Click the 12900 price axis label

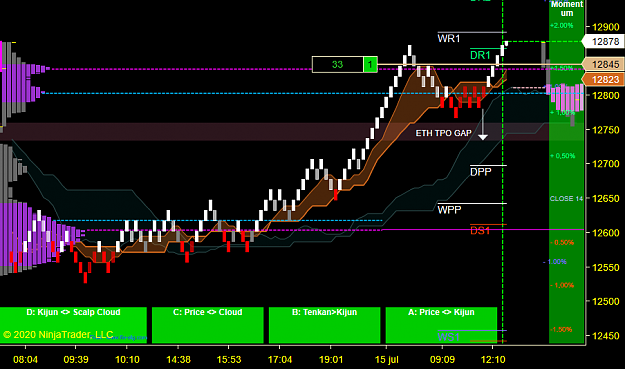tap(606, 27)
